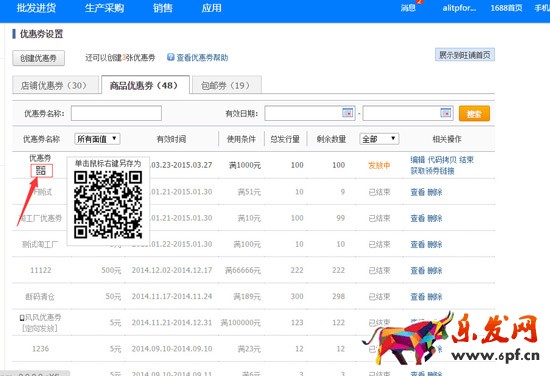Expand the 全部 status dropdown
The image size is (550, 376).
click(x=379, y=139)
